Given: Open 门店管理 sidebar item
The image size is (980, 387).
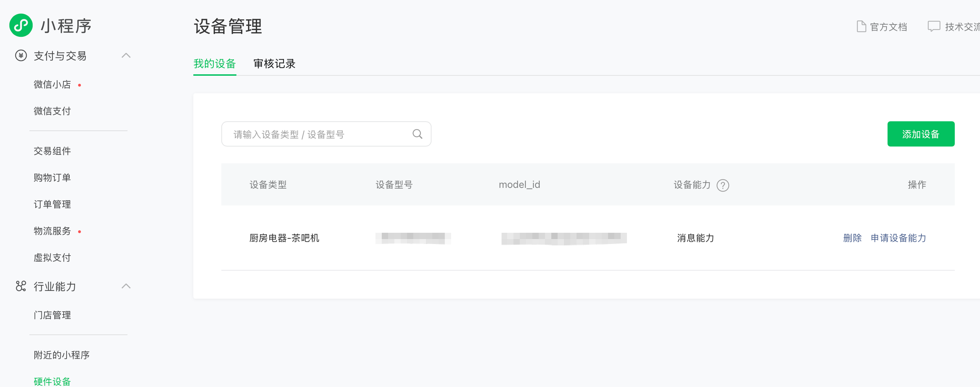Looking at the screenshot, I should 52,315.
